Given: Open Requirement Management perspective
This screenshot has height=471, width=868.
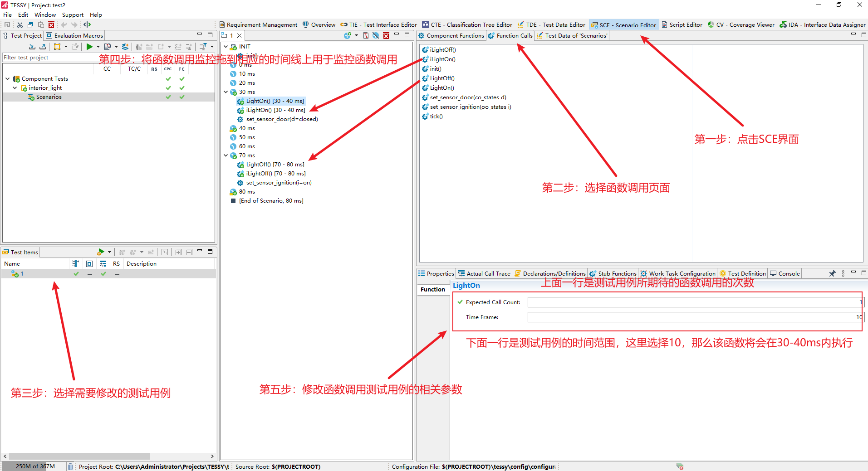Looking at the screenshot, I should point(258,24).
